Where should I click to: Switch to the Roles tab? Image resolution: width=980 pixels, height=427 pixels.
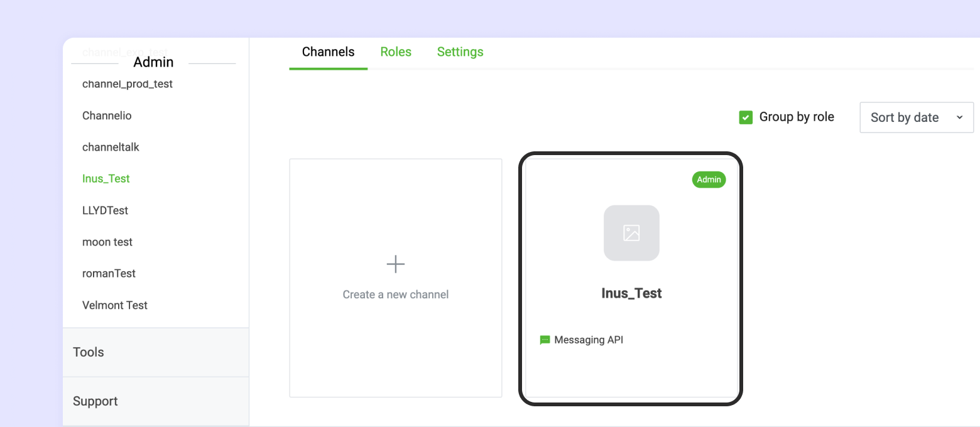click(x=396, y=52)
